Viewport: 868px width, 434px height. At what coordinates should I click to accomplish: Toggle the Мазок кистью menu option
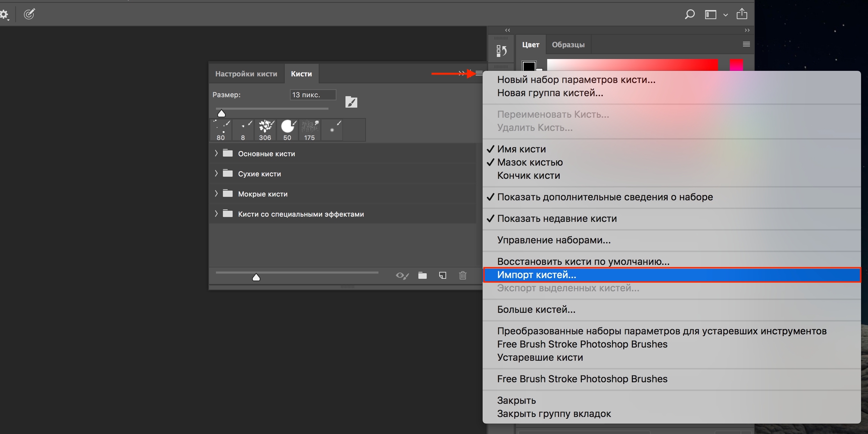click(529, 162)
